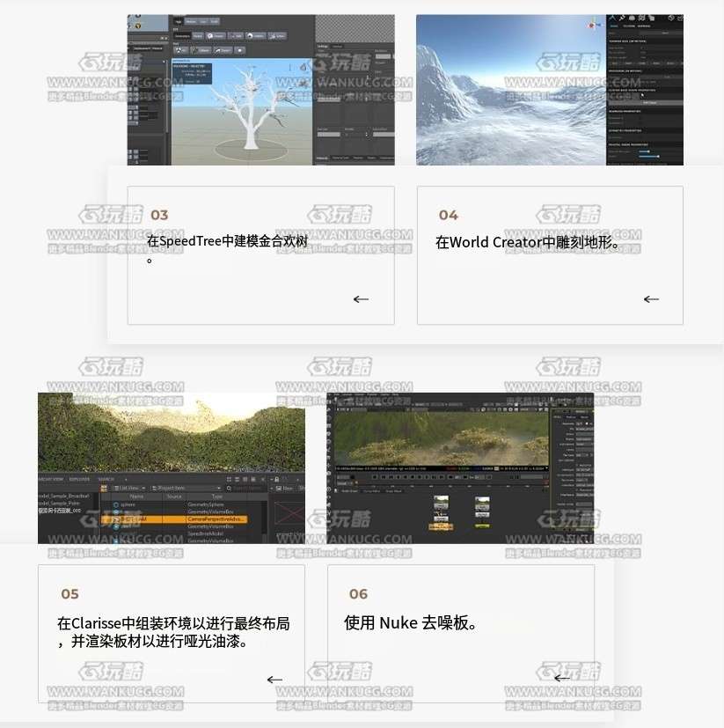
Task: Click the step number 03
Action: 159,215
